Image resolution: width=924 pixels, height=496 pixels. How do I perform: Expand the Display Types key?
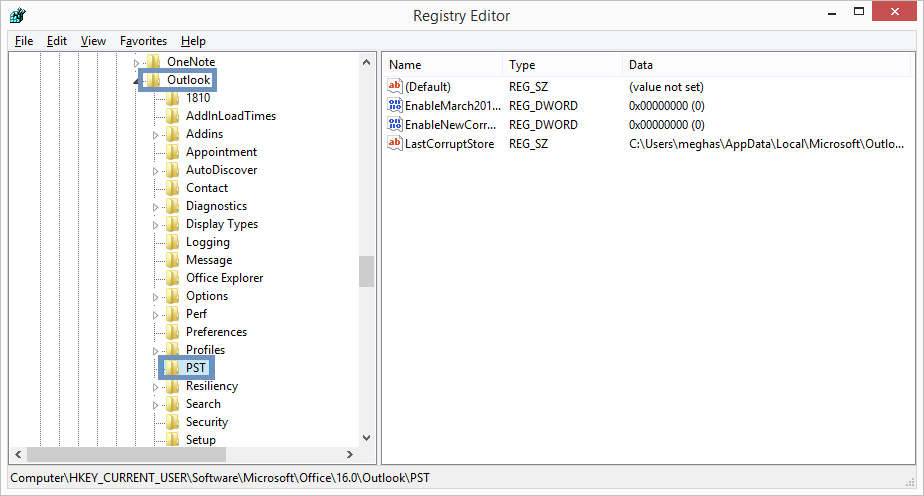[x=156, y=225]
